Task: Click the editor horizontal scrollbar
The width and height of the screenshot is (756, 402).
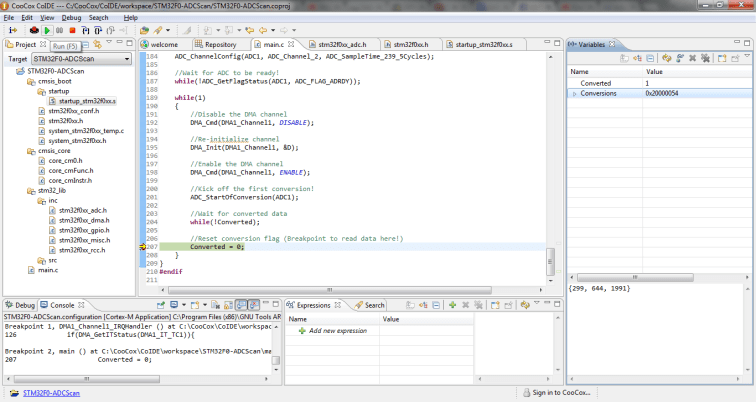Action: click(x=330, y=290)
